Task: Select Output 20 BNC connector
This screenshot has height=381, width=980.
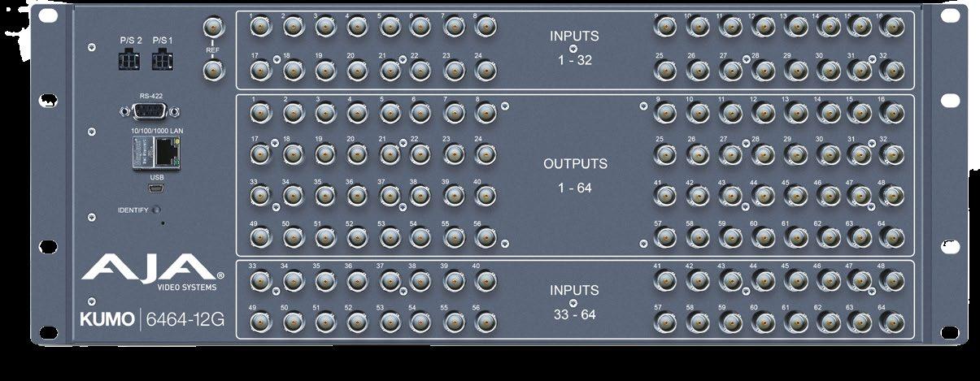Action: 357,153
